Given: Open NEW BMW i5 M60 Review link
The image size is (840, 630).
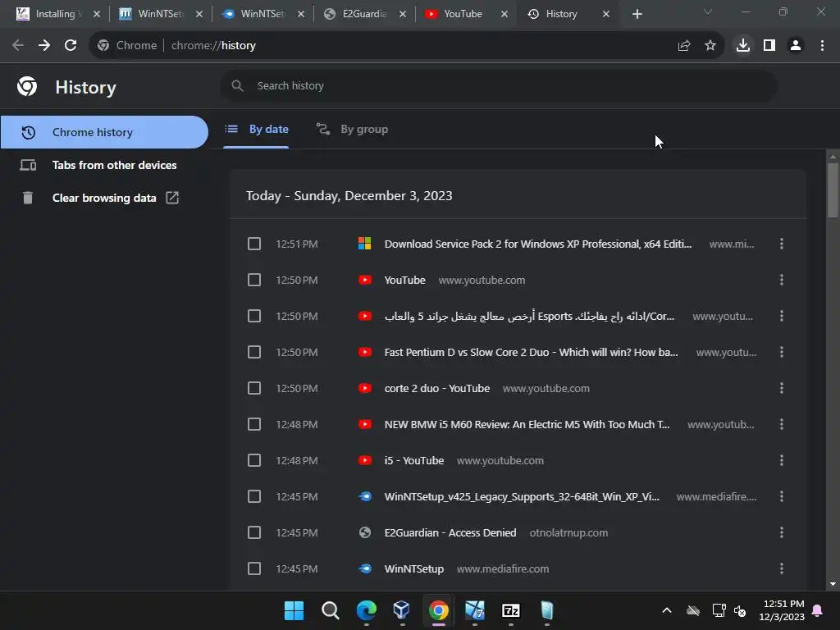Looking at the screenshot, I should point(527,424).
